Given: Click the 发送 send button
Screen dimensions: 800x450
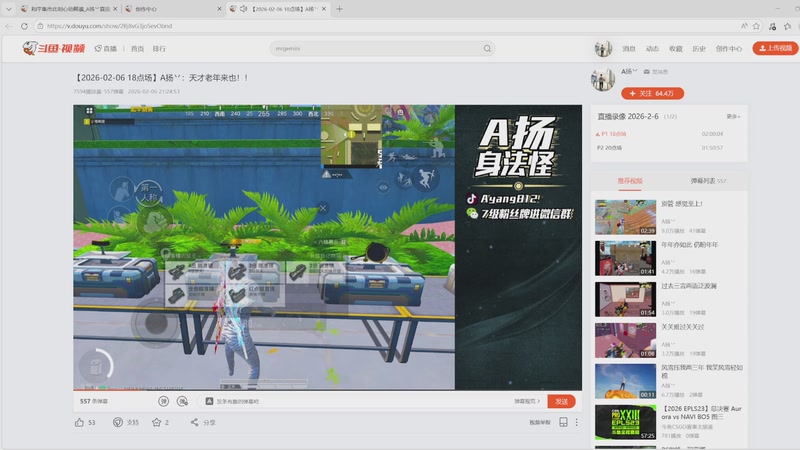Looking at the screenshot, I should click(x=561, y=402).
